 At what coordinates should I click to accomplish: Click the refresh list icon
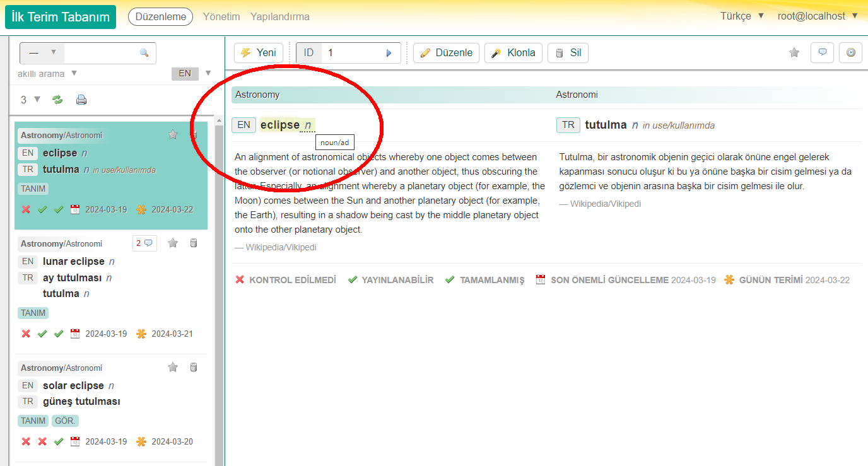pyautogui.click(x=57, y=100)
